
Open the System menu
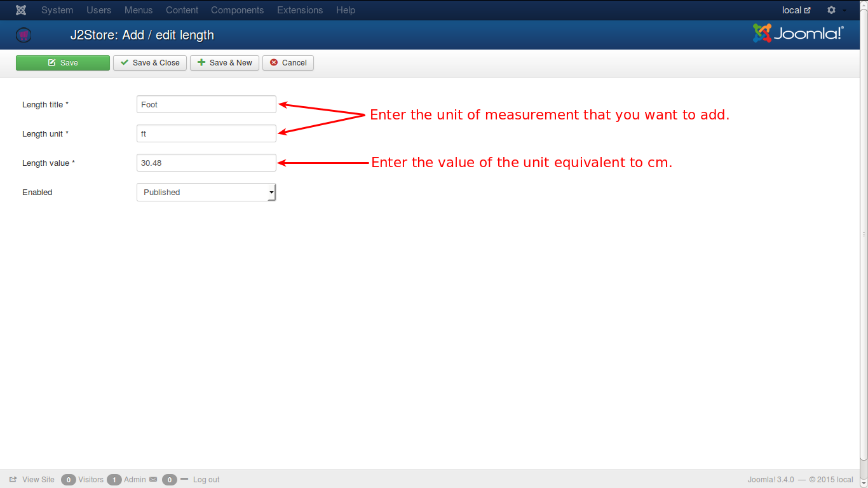coord(57,10)
